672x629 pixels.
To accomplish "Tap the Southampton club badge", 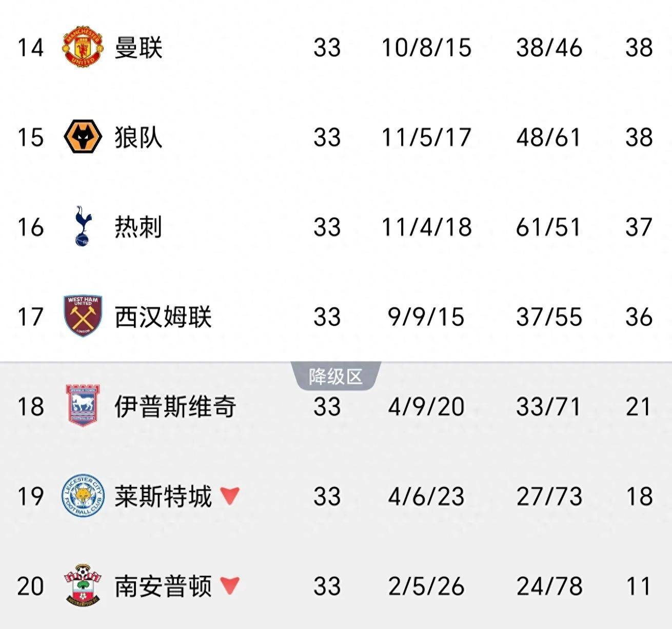I will (x=82, y=586).
